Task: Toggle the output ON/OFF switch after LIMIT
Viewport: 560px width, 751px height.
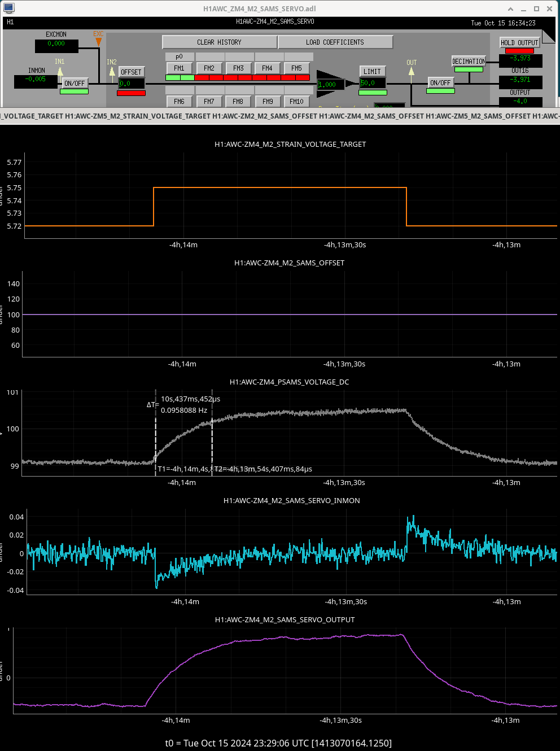Action: coord(440,82)
